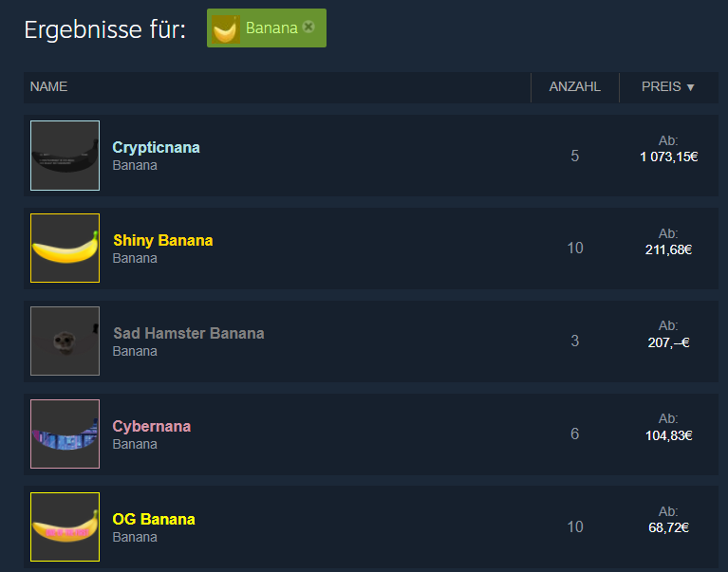
Task: Open the OG Banana item image
Action: [65, 526]
